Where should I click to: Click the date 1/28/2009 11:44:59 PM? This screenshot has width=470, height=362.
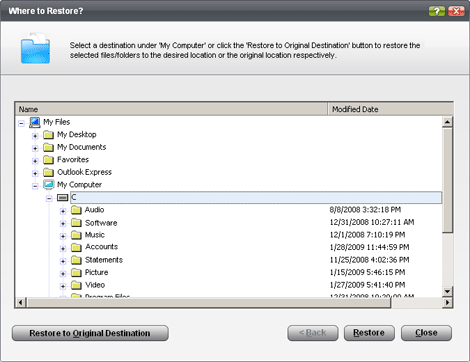(369, 247)
